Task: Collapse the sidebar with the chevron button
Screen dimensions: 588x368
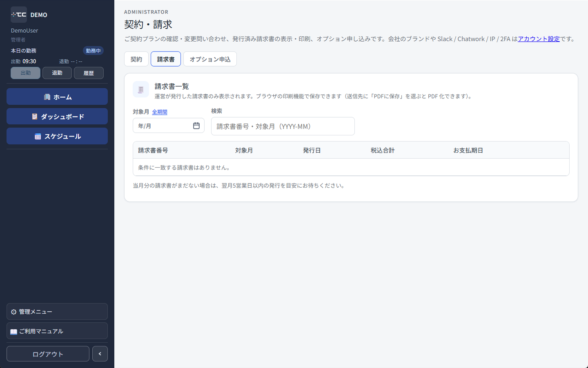Action: [100, 354]
